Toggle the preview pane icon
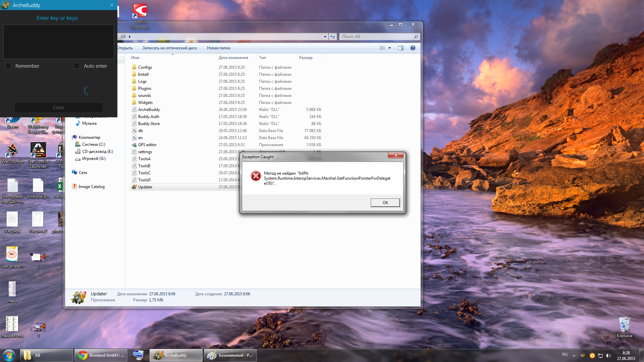This screenshot has height=362, width=644. click(400, 48)
